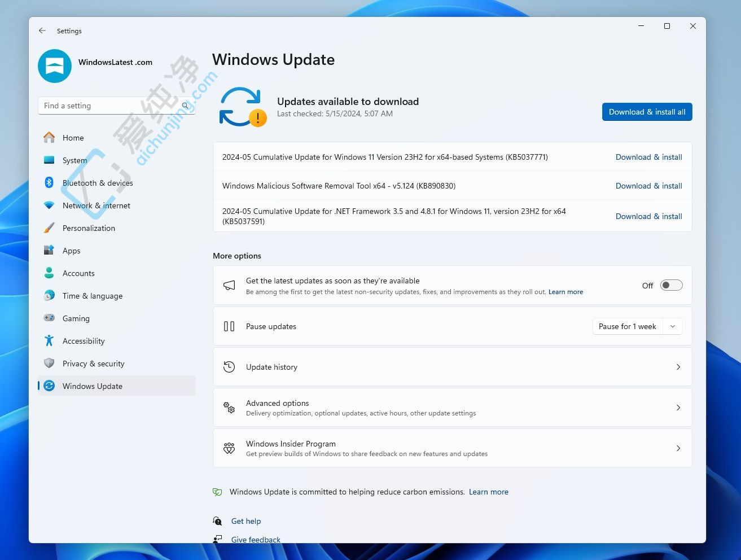Click the search magnifier icon

[x=185, y=106]
